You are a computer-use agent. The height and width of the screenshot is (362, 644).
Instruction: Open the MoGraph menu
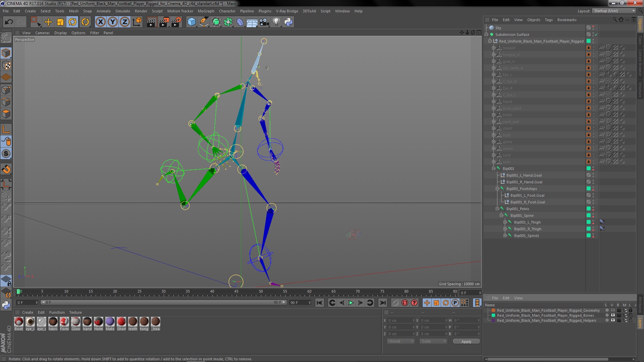tap(206, 11)
